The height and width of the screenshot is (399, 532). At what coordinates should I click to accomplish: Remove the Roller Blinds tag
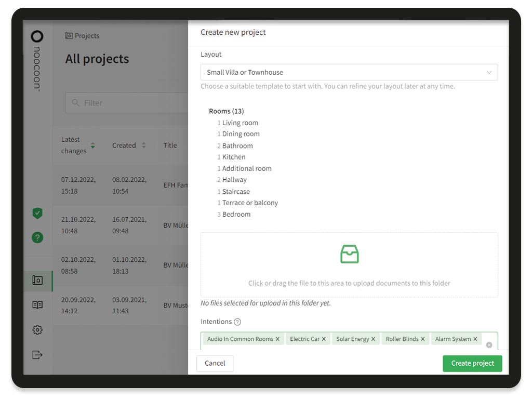[x=423, y=339]
